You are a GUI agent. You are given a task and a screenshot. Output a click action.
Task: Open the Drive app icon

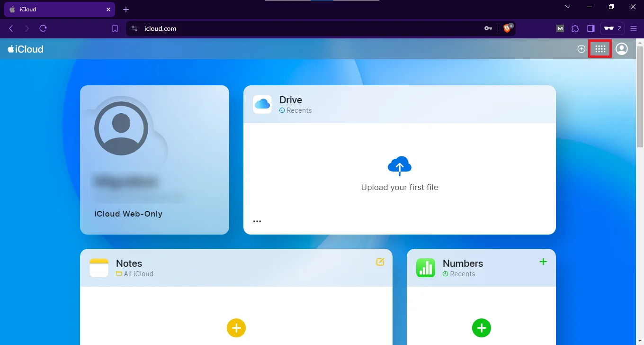[x=262, y=104]
